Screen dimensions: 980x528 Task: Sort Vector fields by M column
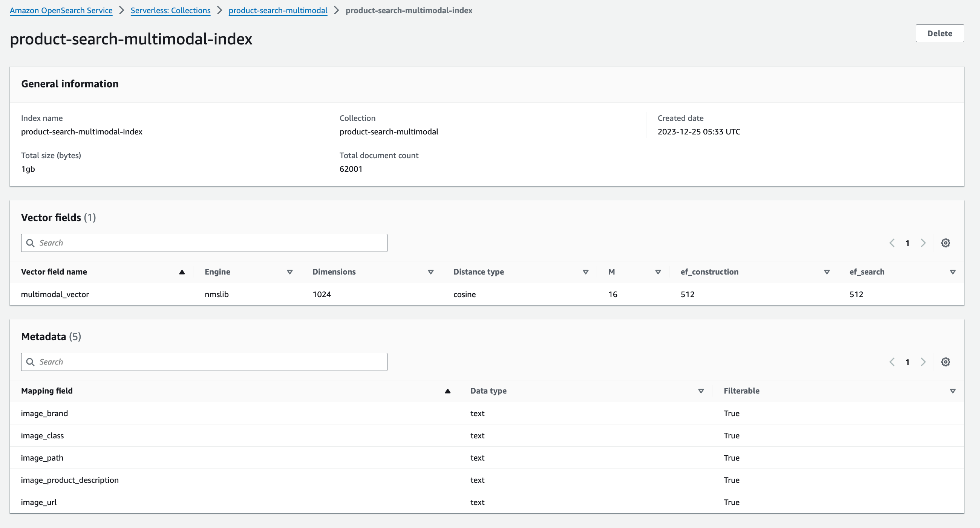coord(658,272)
